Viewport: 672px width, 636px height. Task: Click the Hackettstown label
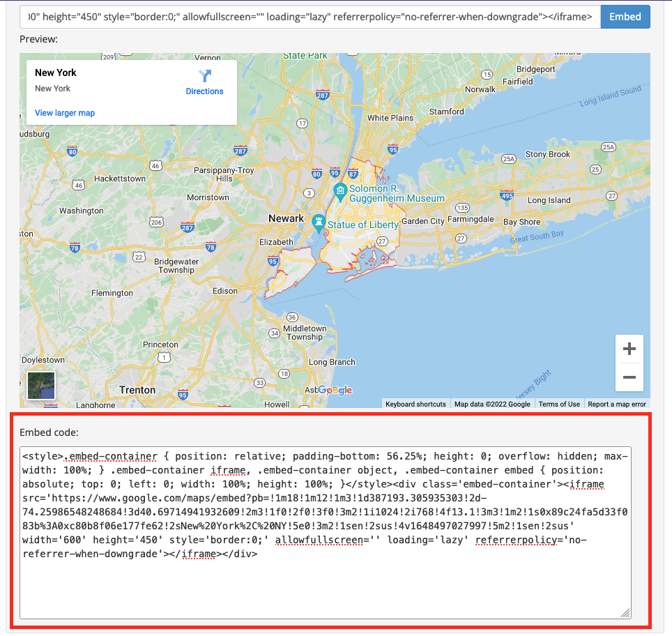[120, 179]
